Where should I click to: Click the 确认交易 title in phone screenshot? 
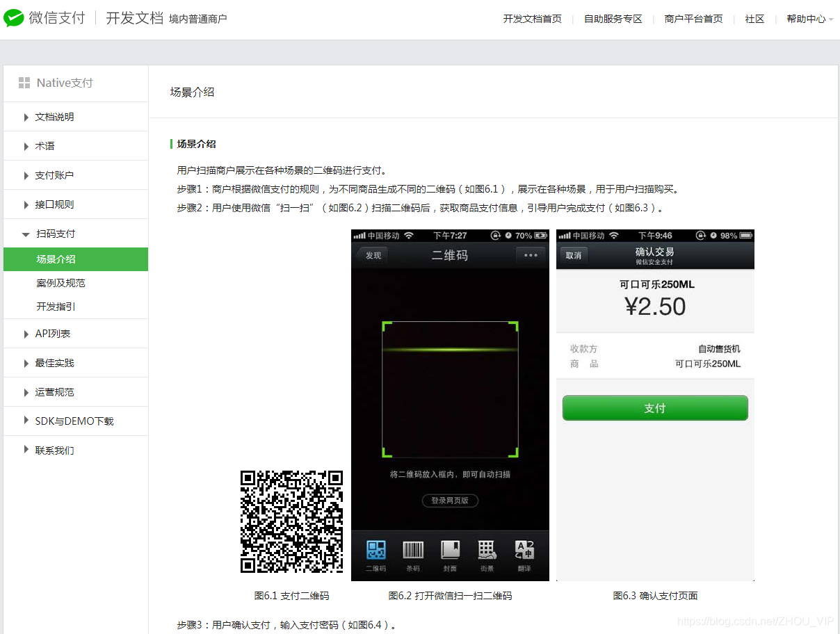point(655,252)
